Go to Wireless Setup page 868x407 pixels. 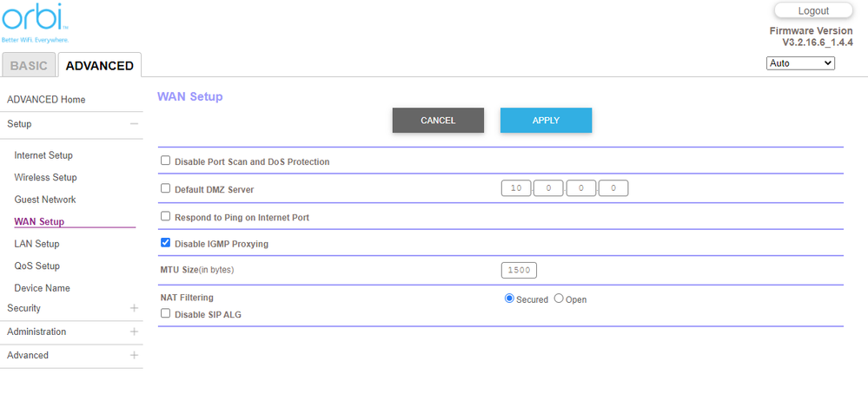click(x=45, y=178)
